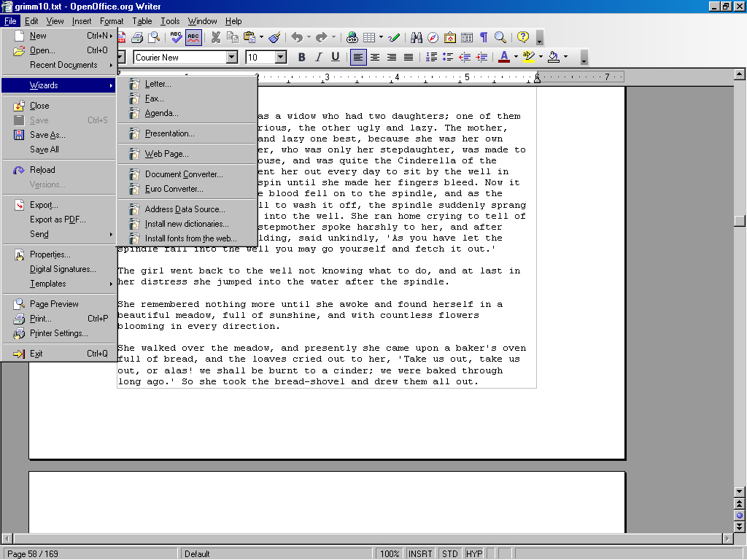Show the Draw Functions toolbar icon
747x560 pixels.
pos(394,37)
